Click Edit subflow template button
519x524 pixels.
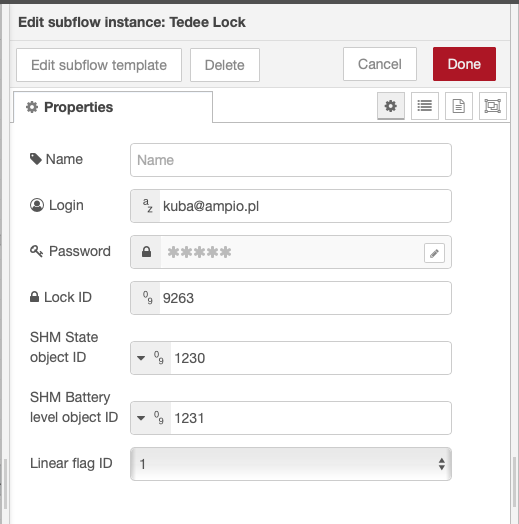tap(99, 65)
